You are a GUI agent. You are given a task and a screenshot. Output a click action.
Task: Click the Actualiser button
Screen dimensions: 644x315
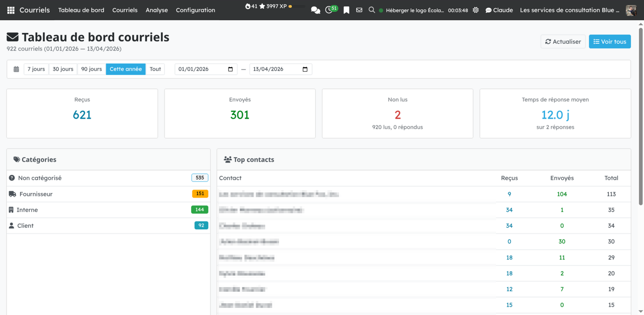coord(563,42)
